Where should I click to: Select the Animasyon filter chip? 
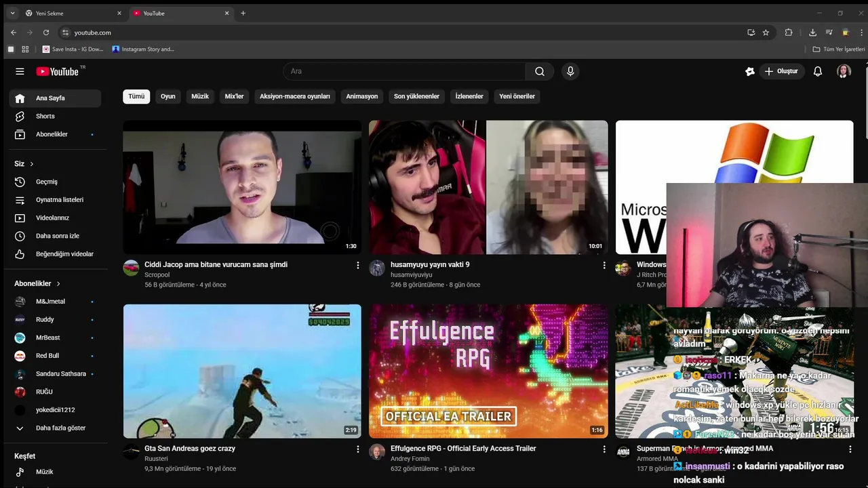362,96
